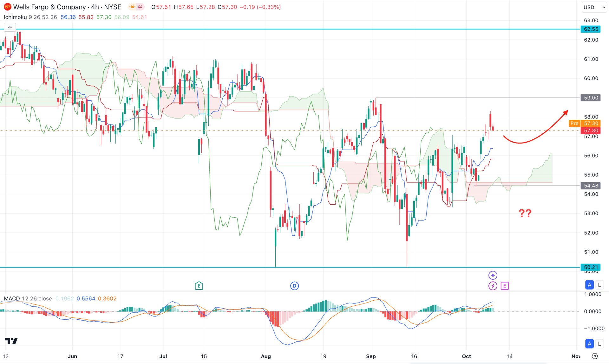Click the 59.00 resistance price label
Screen dimensions: 609x364
coord(591,98)
